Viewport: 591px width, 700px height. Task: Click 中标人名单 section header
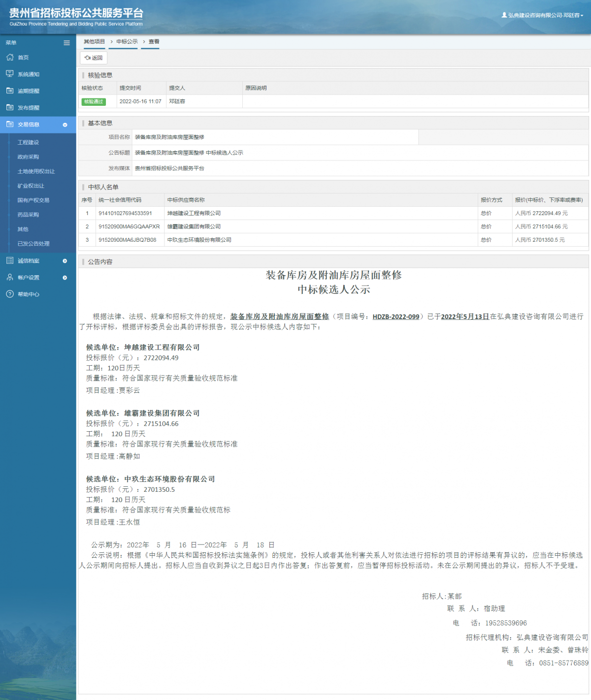point(103,187)
